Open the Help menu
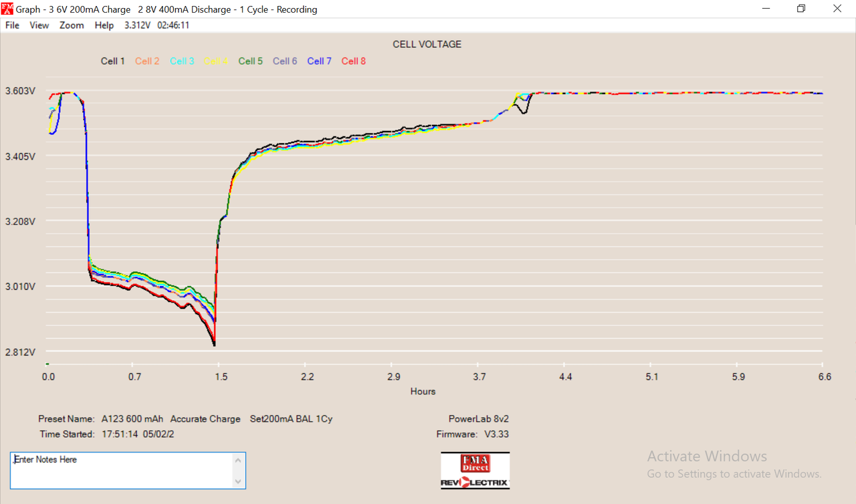856x504 pixels. click(x=104, y=25)
